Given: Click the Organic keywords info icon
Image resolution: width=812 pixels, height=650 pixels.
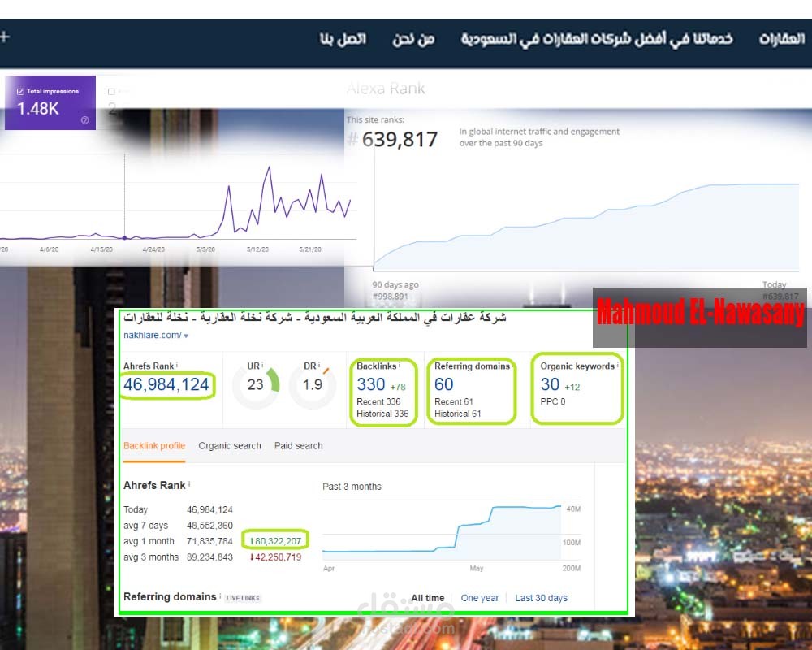Looking at the screenshot, I should pyautogui.click(x=617, y=365).
